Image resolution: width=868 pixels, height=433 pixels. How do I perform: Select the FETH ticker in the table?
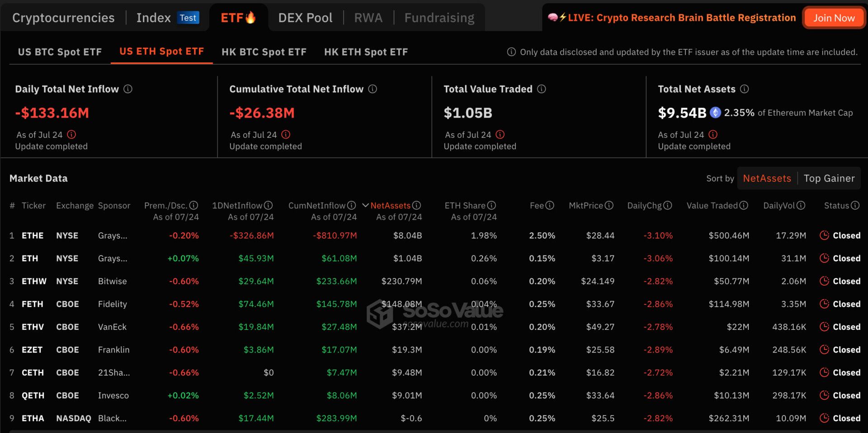33,304
